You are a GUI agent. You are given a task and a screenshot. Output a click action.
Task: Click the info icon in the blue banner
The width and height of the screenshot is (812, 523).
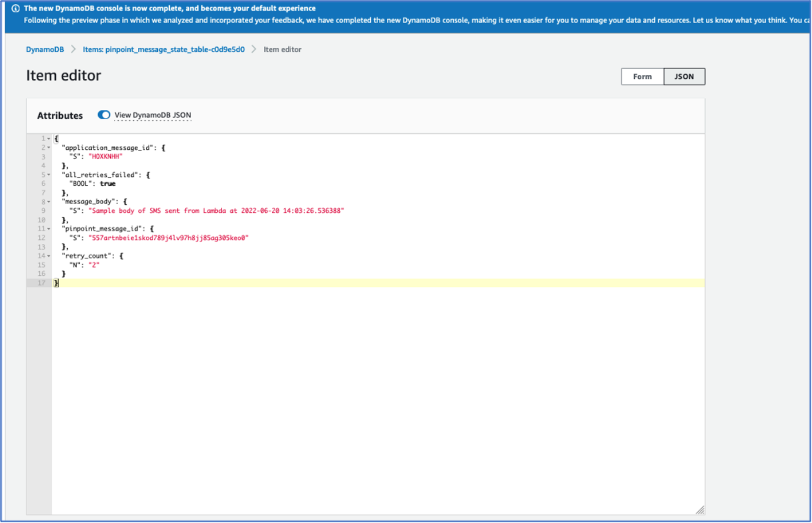click(15, 8)
